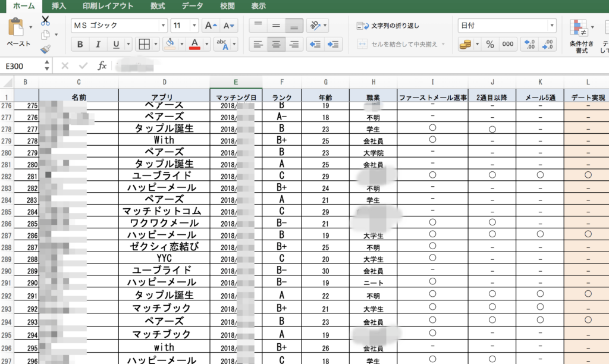Switch to the ホーム tab
This screenshot has height=364, width=609.
[x=24, y=6]
